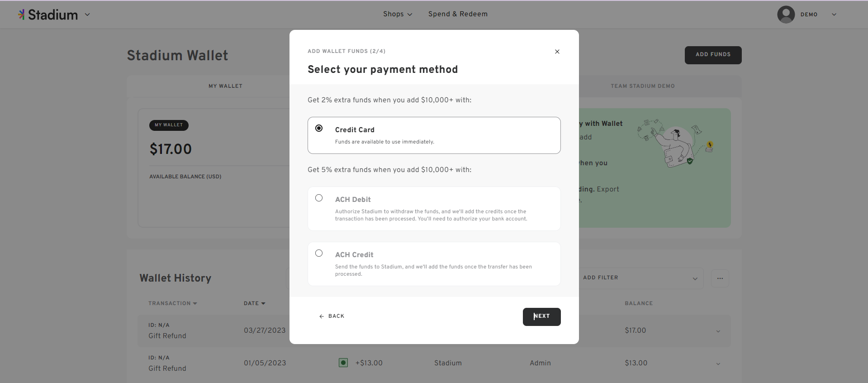Click the Stadium logo icon

[21, 14]
